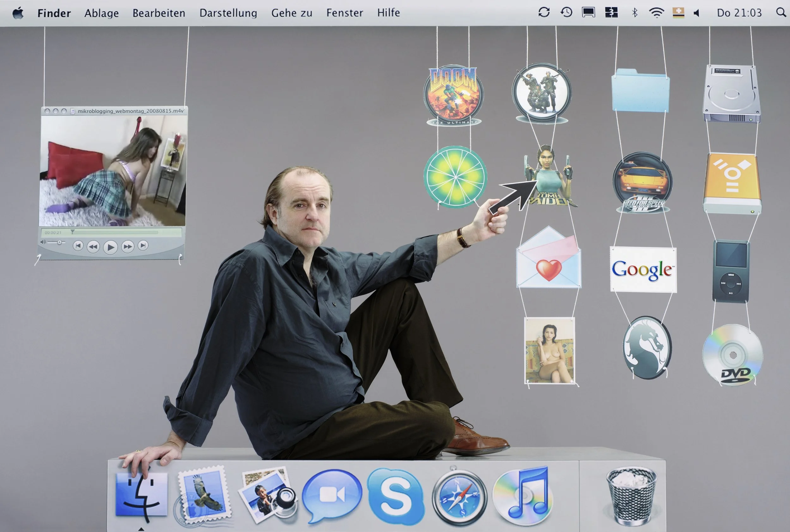Viewport: 790px width, 532px height.
Task: Open Safari compass in the Dock
Action: point(459,496)
